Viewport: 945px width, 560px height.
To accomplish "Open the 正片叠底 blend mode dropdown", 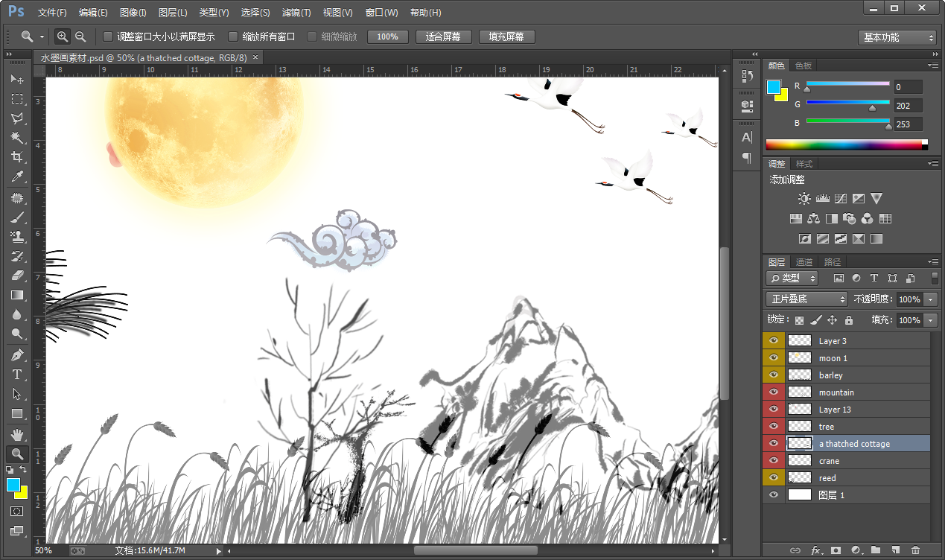I will tap(807, 299).
